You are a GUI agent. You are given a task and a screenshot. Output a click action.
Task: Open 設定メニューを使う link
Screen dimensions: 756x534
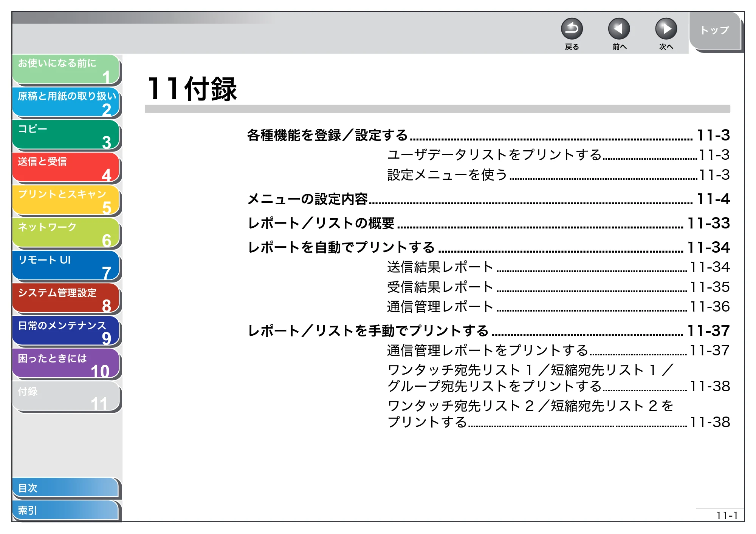point(558,175)
